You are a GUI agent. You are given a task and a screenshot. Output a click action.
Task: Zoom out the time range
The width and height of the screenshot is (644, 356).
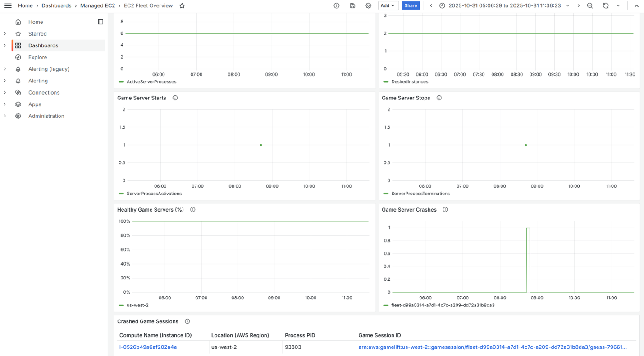(x=590, y=6)
